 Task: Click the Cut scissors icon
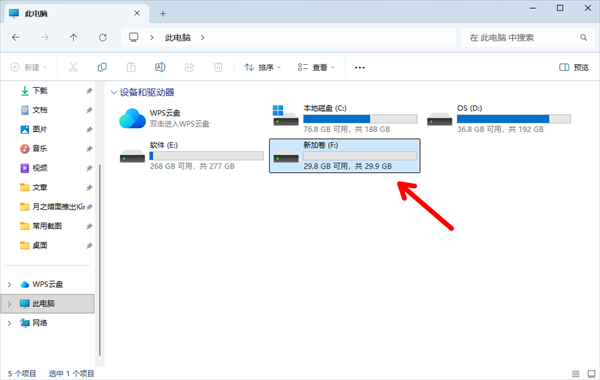click(73, 67)
